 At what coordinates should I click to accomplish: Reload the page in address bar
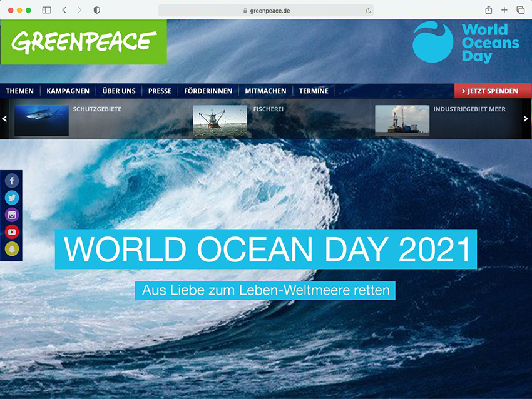(368, 10)
